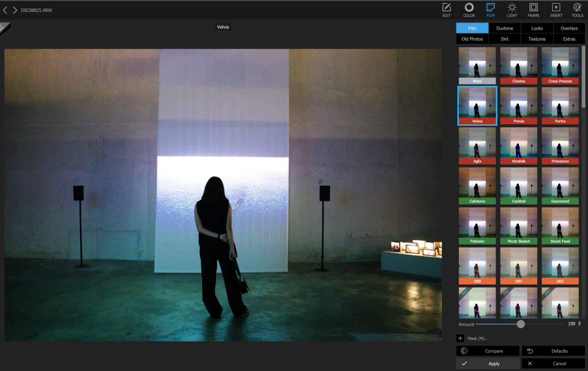
Task: Open the Textures tab
Action: (x=537, y=39)
